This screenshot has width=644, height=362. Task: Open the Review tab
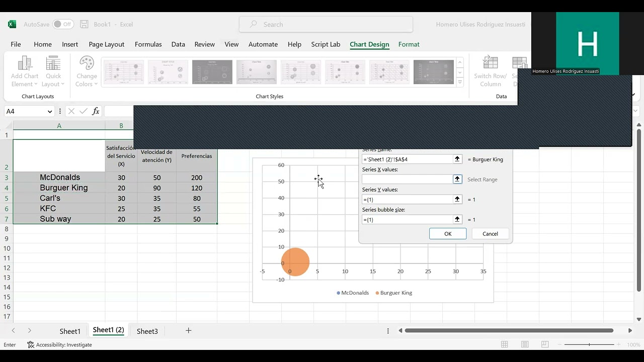pos(205,44)
